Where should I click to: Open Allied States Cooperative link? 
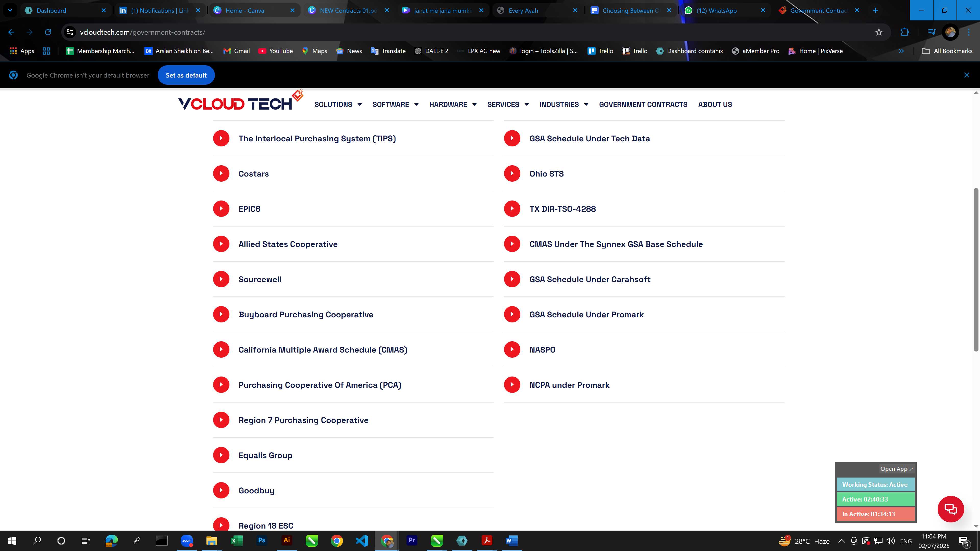click(288, 244)
